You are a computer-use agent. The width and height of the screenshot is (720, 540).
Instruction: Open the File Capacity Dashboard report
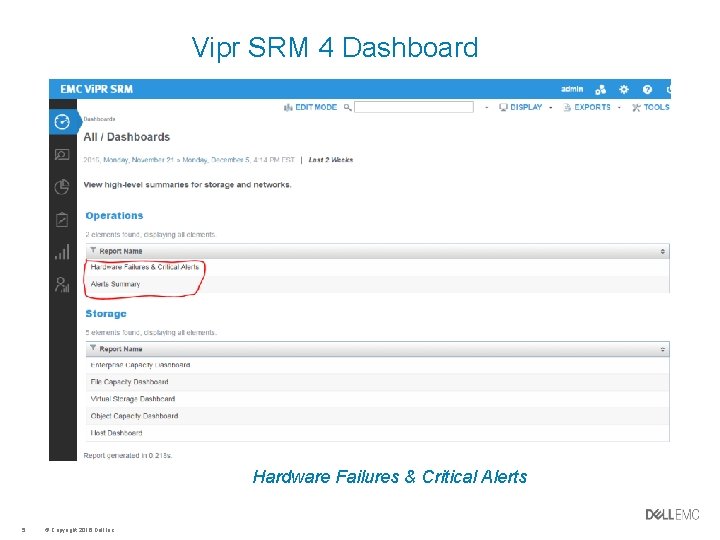[129, 382]
